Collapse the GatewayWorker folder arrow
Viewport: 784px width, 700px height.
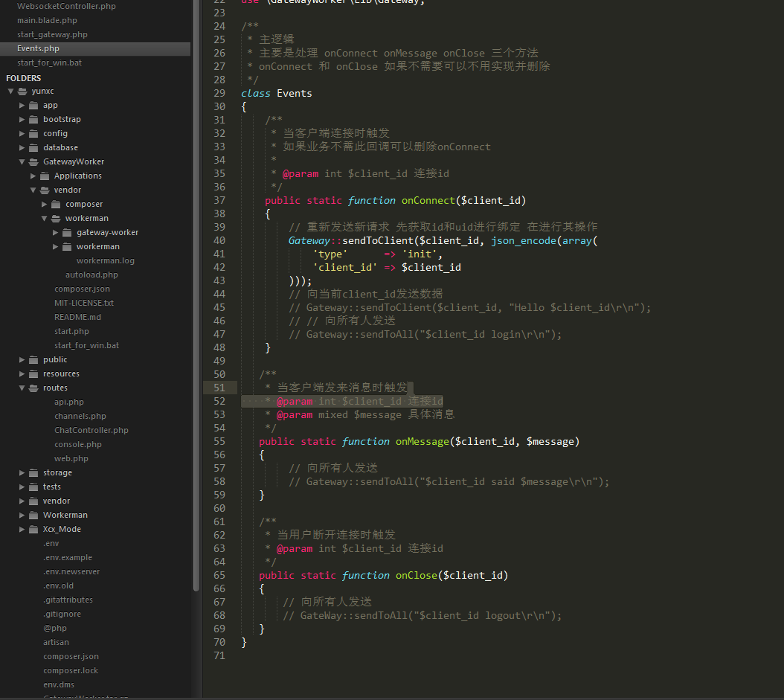tap(22, 162)
